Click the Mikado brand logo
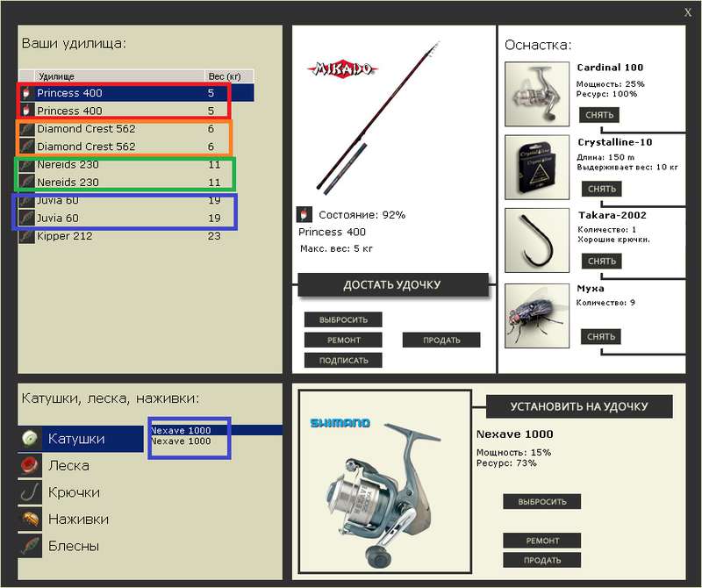The height and width of the screenshot is (588, 702). coord(343,69)
